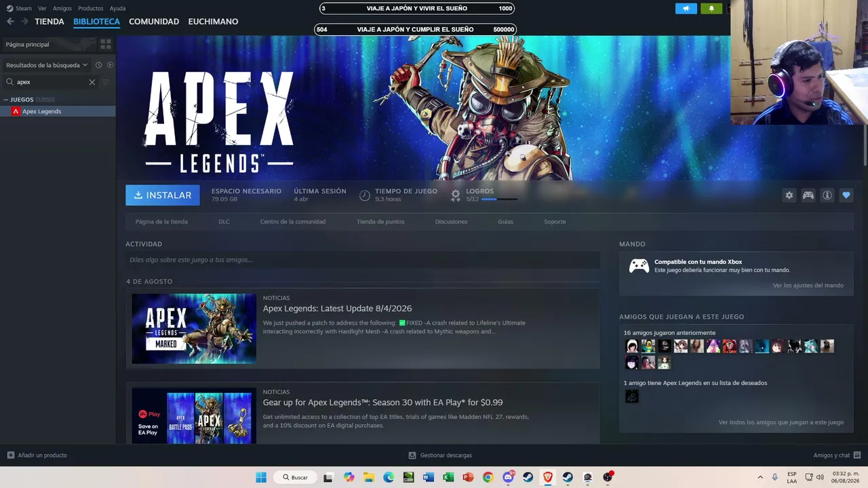This screenshot has height=488, width=868.
Task: Click the taskbar Buscar search box
Action: (296, 477)
